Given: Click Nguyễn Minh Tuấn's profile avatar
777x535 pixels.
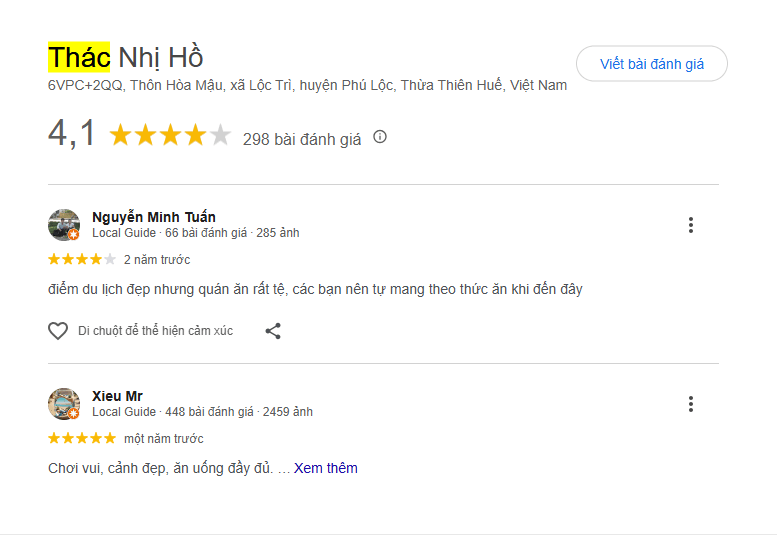Looking at the screenshot, I should [x=64, y=225].
